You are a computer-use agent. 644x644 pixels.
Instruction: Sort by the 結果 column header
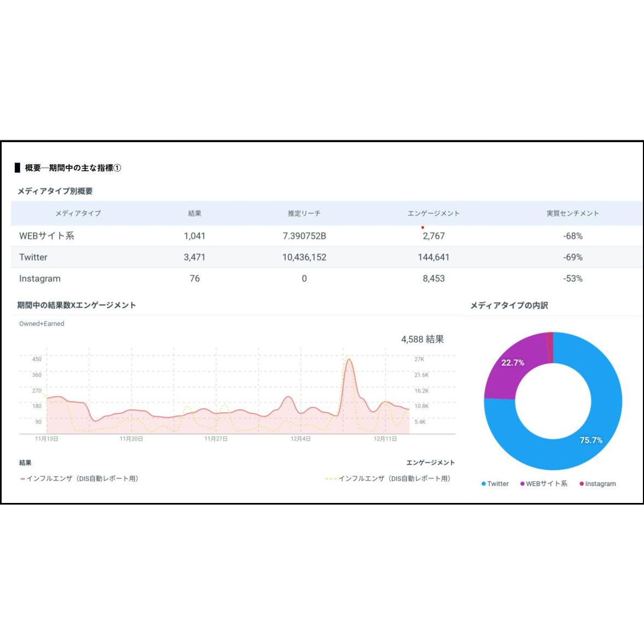(195, 213)
